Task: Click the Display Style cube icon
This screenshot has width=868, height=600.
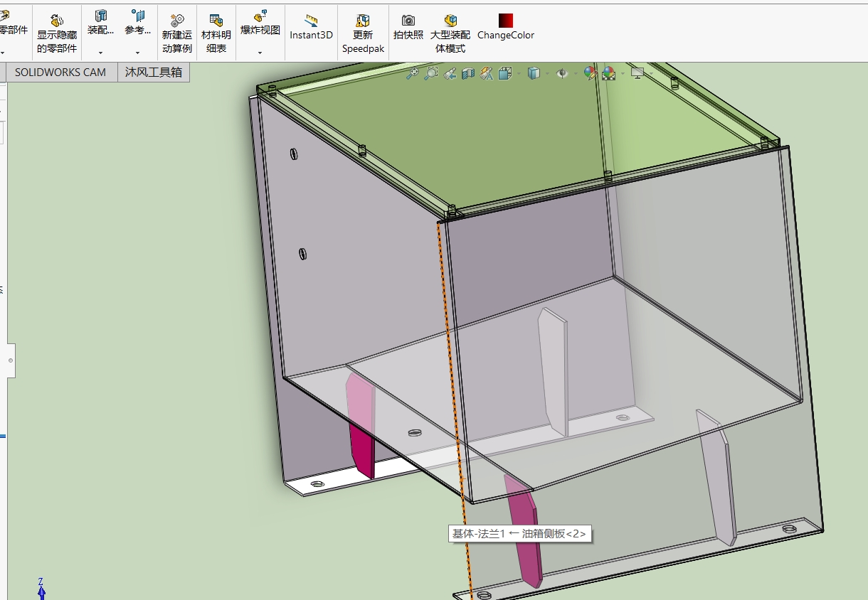Action: pos(534,73)
